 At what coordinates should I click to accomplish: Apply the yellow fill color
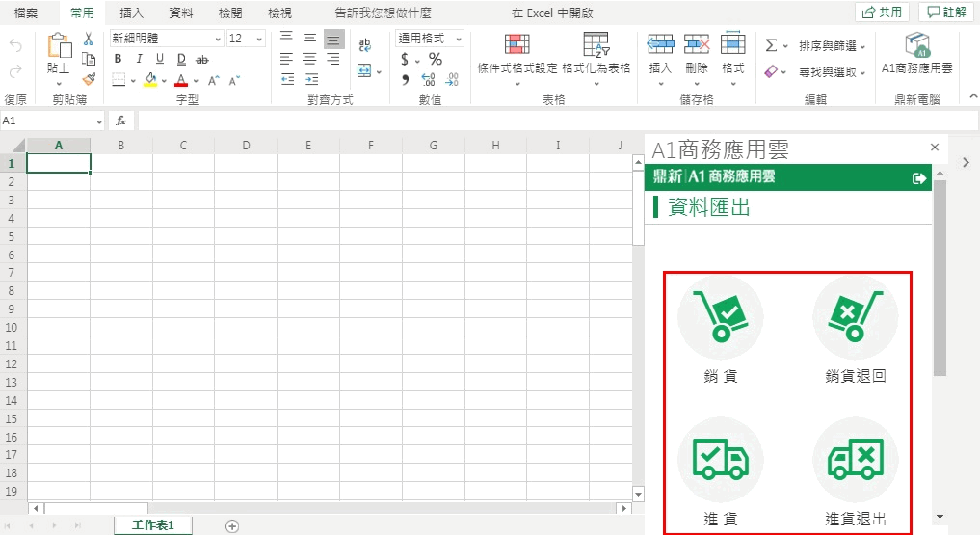150,79
